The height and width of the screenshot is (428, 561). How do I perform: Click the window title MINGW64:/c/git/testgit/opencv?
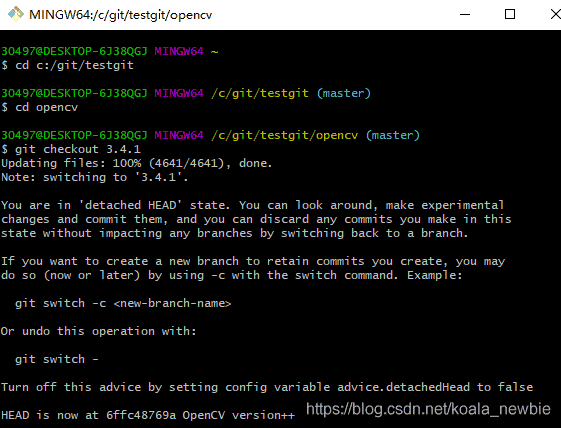tap(121, 15)
